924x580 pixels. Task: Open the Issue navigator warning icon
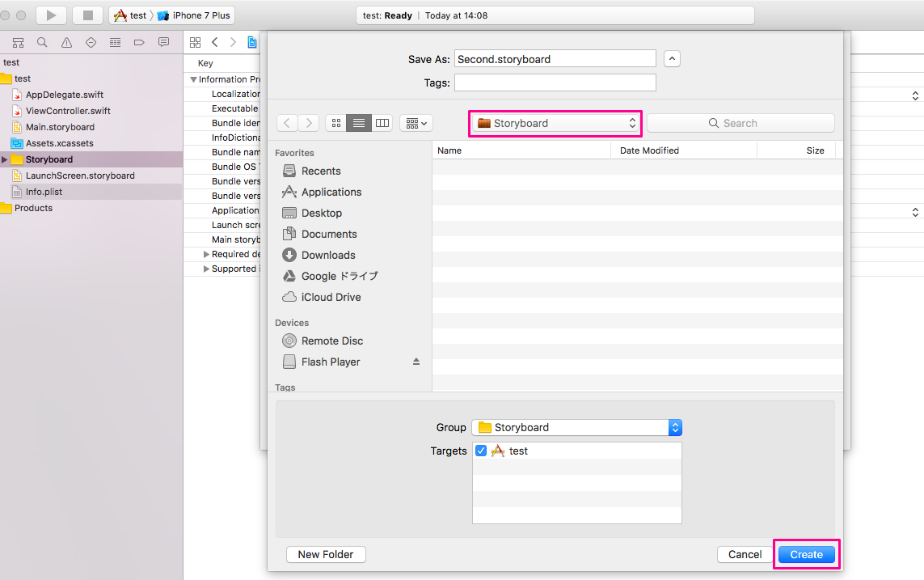(65, 42)
